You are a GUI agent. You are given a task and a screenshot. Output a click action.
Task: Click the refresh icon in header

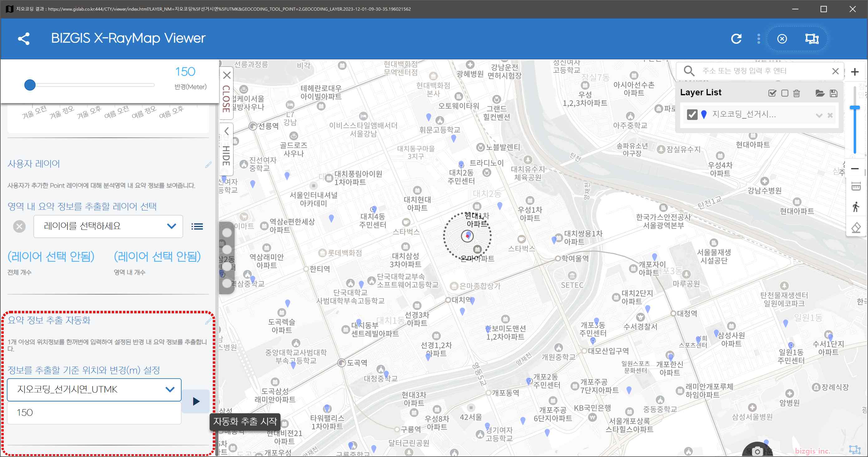pyautogui.click(x=736, y=39)
